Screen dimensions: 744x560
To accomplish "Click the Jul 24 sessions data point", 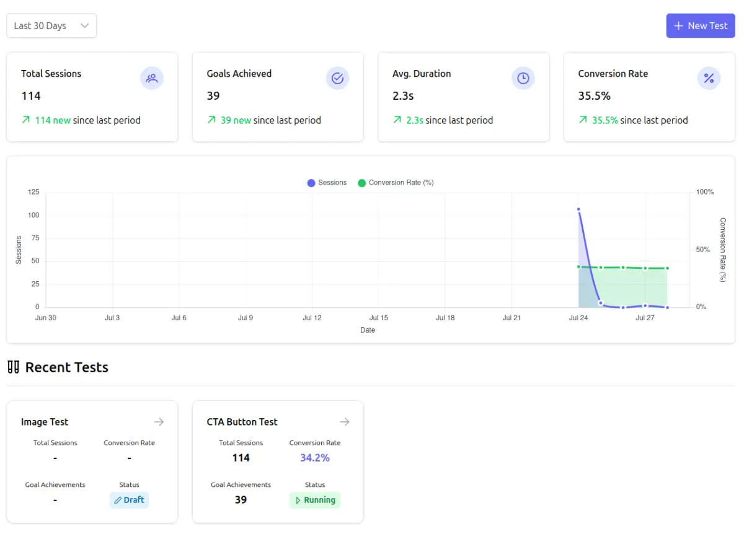I will (x=578, y=209).
